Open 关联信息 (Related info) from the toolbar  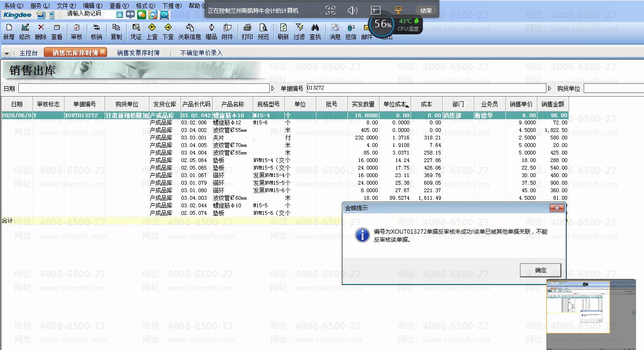click(190, 32)
